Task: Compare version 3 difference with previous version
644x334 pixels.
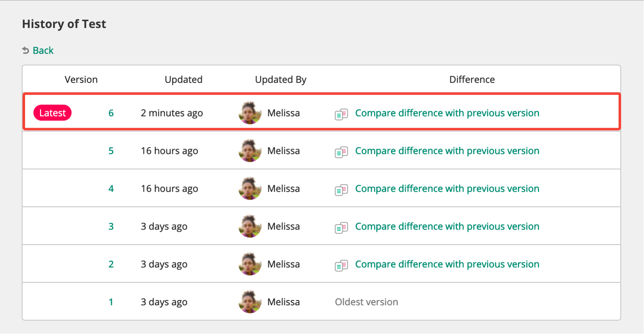Action: coord(447,227)
